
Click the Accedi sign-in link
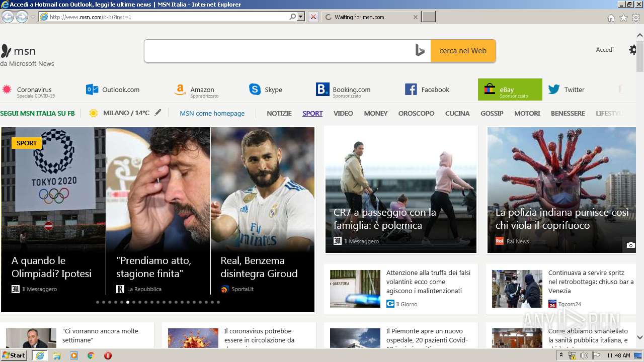coord(605,50)
